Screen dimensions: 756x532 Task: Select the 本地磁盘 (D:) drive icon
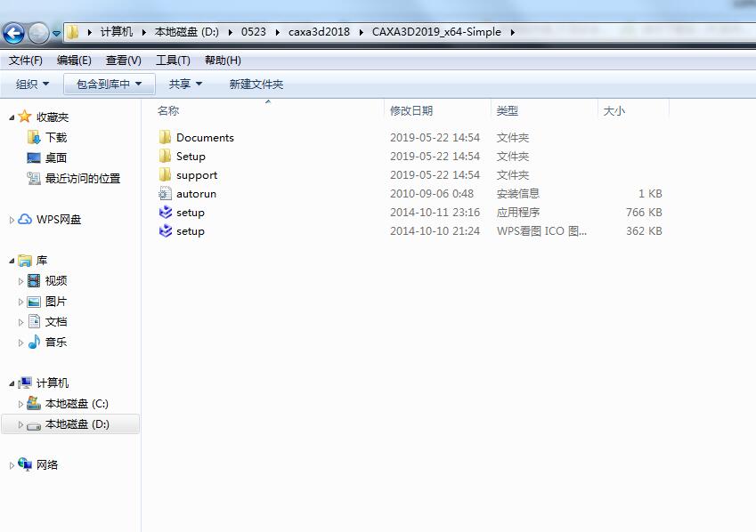tap(34, 426)
